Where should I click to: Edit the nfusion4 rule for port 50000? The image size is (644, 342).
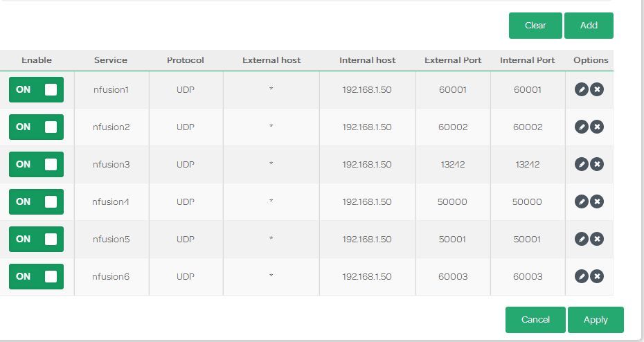point(582,201)
